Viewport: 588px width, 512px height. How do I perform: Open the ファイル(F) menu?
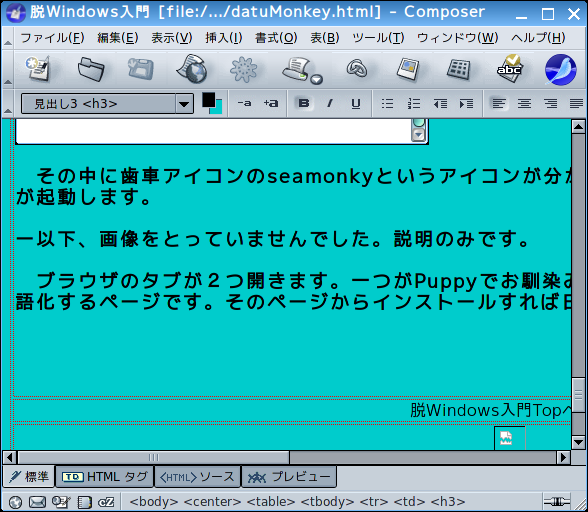(52, 38)
